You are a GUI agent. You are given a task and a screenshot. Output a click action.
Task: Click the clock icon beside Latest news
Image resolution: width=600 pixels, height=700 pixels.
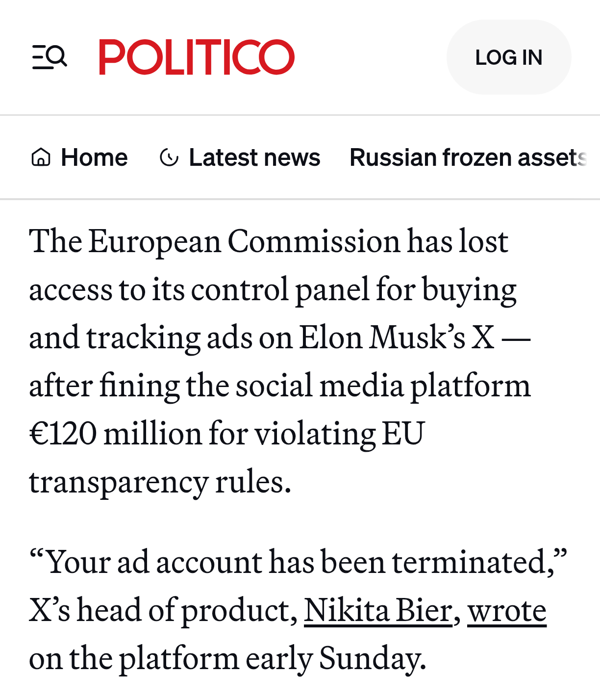click(x=169, y=157)
